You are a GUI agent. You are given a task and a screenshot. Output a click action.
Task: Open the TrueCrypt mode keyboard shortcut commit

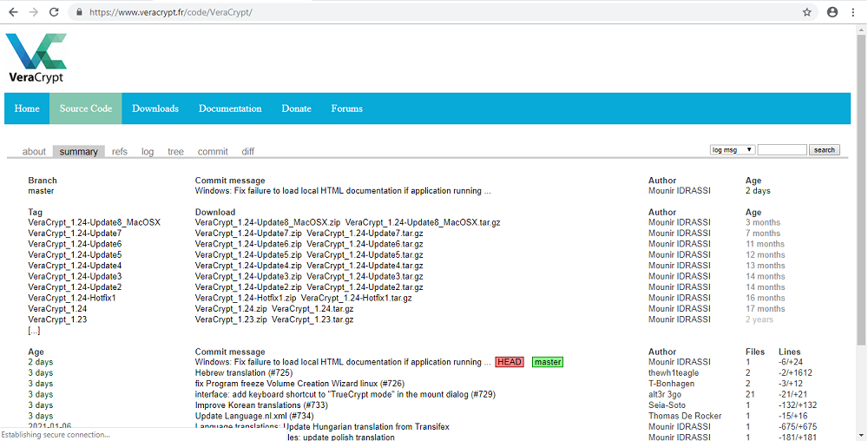(345, 394)
